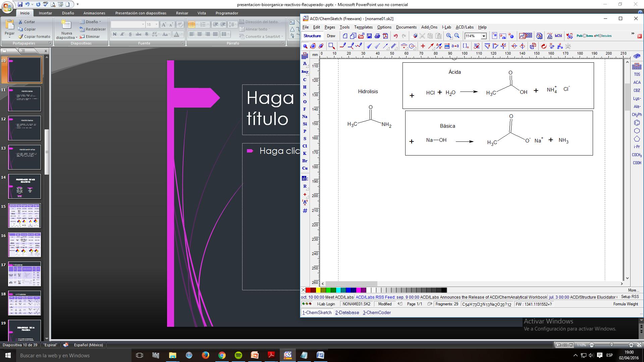This screenshot has width=644, height=362.
Task: Select the reaction plus sign tool
Action: [x=423, y=46]
